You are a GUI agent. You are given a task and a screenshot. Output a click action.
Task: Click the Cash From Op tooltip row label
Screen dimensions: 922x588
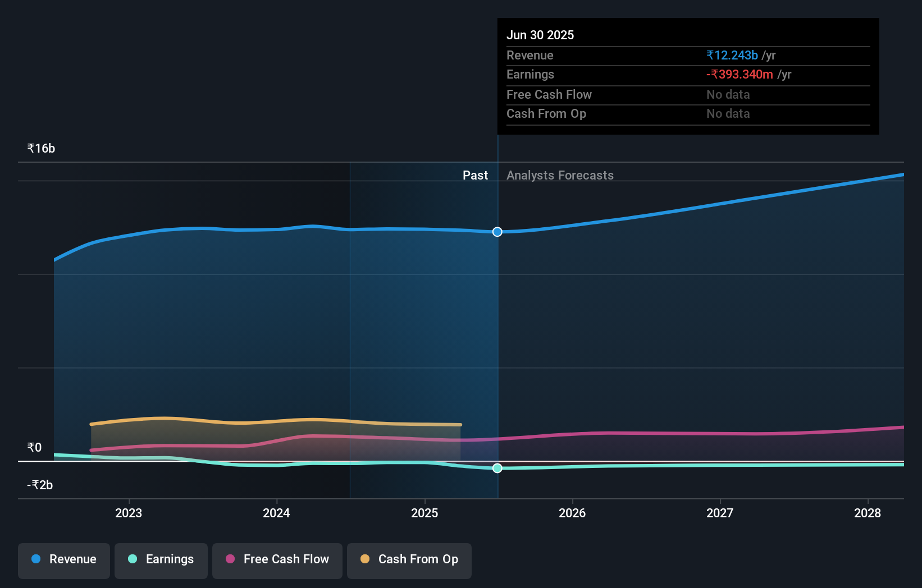pos(546,114)
